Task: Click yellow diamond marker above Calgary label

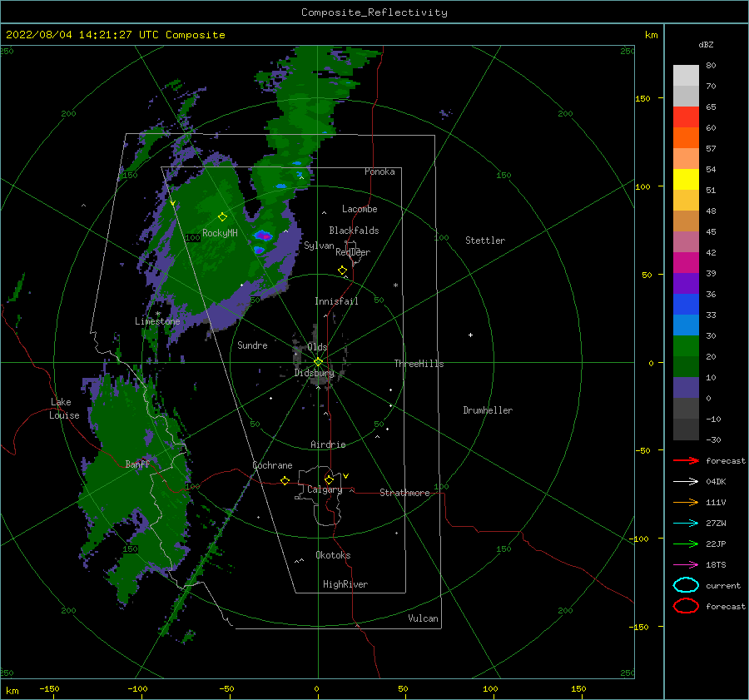Action: coord(329,479)
